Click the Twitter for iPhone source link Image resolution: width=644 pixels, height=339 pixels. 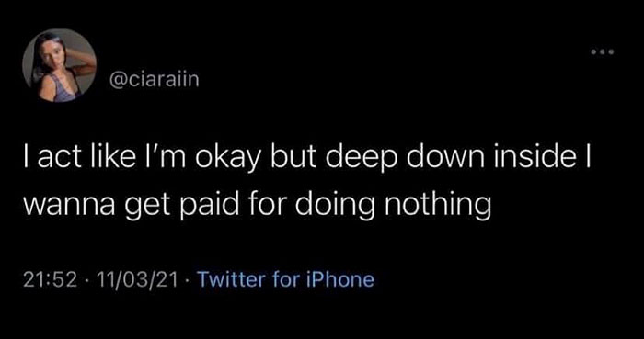coord(286,279)
